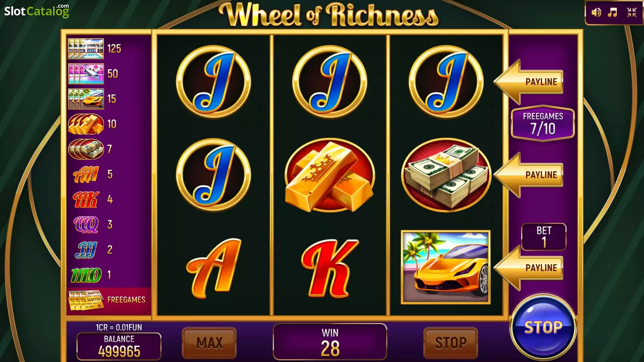Click the villa paytable icon worth 125
Image resolution: width=644 pixels, height=362 pixels.
(86, 49)
